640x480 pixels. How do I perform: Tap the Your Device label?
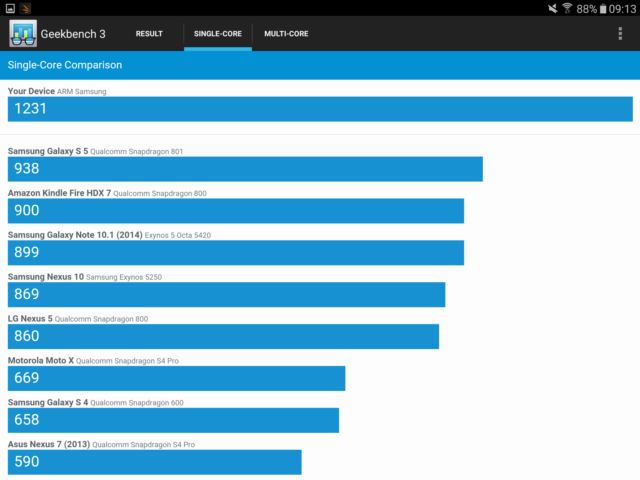[31, 91]
